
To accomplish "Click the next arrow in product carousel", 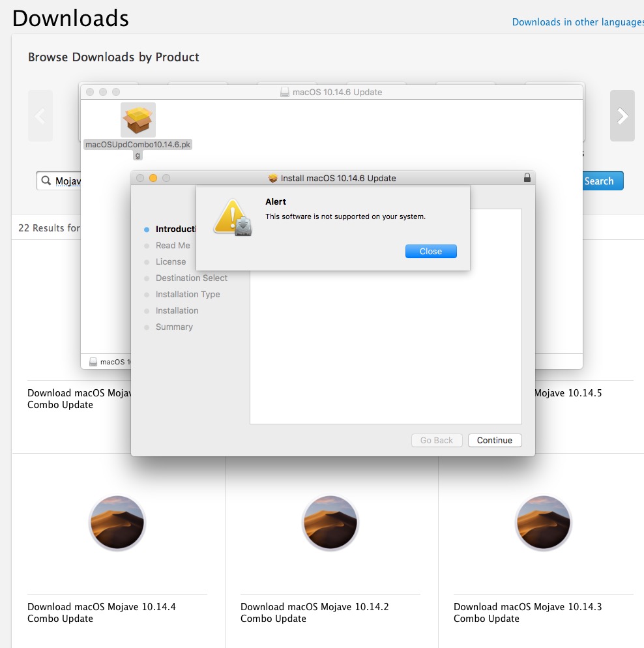I will (622, 116).
